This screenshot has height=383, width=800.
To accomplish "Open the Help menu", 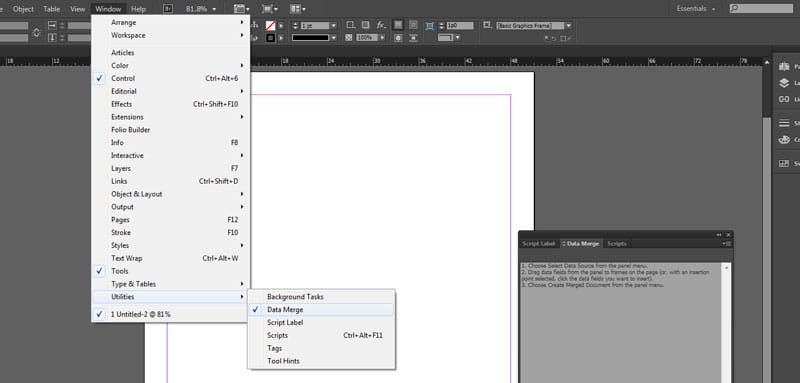I will (138, 9).
